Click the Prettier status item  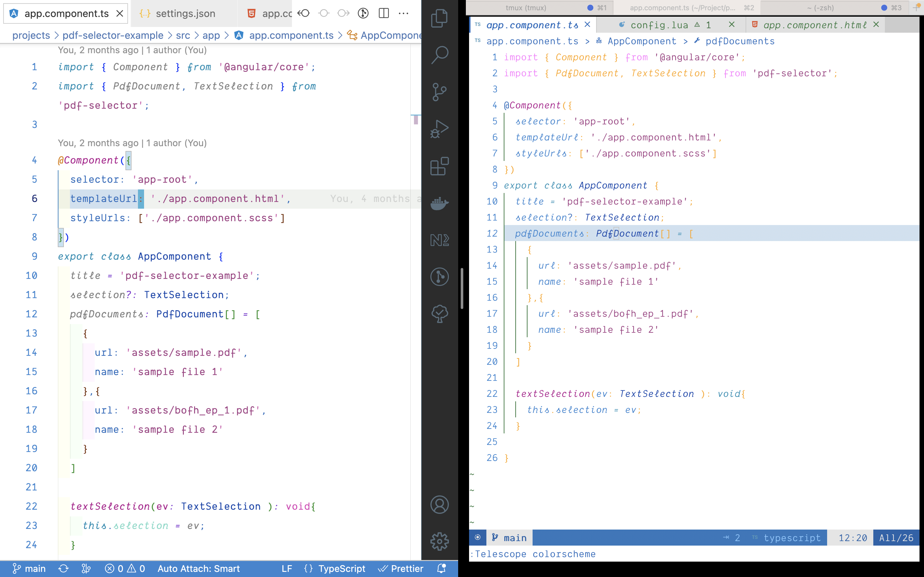click(401, 569)
